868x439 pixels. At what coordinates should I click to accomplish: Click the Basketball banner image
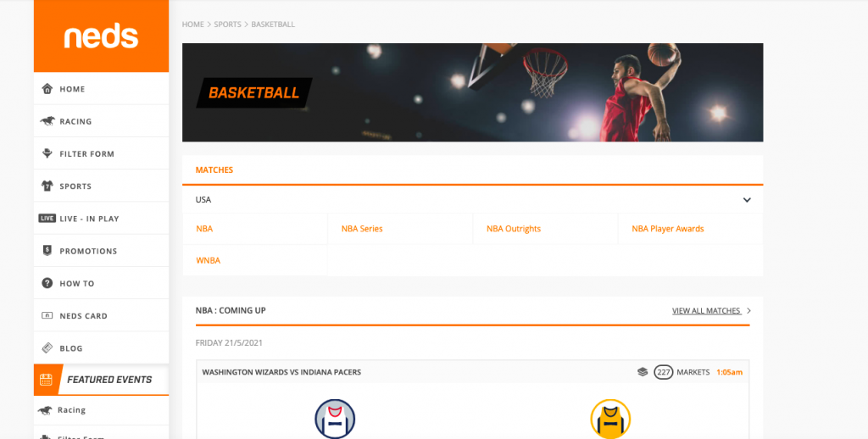[473, 92]
